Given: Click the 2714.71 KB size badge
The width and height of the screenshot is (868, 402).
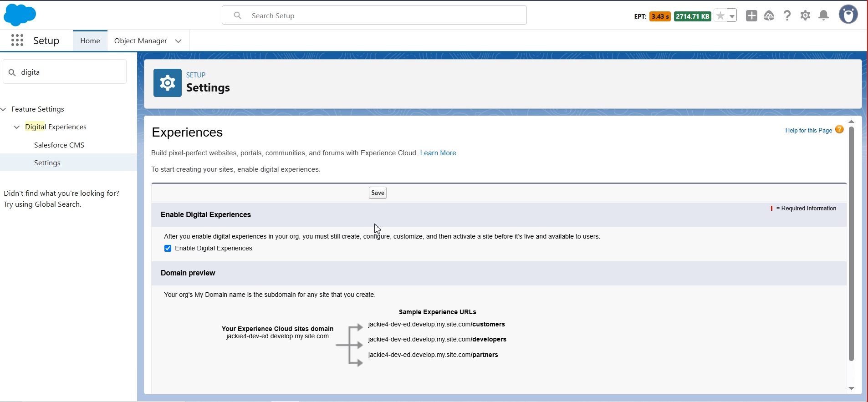Looking at the screenshot, I should pos(693,16).
